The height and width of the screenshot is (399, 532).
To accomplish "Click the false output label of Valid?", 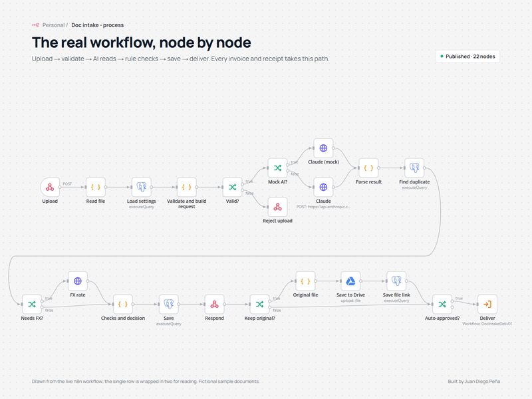I will 249,194.
